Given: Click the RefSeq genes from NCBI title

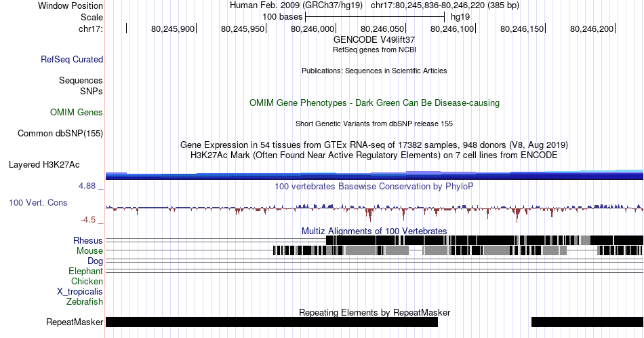Looking at the screenshot, I should pyautogui.click(x=374, y=50).
